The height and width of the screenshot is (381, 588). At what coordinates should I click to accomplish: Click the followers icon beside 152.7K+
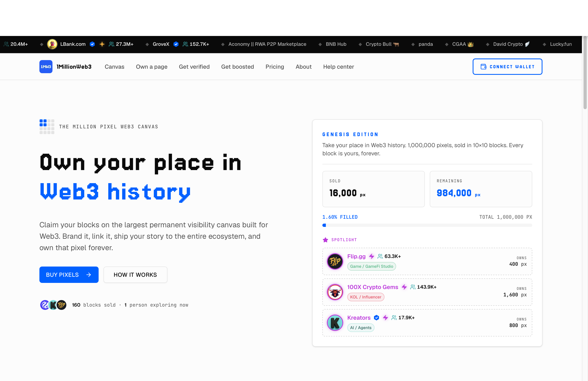(185, 44)
